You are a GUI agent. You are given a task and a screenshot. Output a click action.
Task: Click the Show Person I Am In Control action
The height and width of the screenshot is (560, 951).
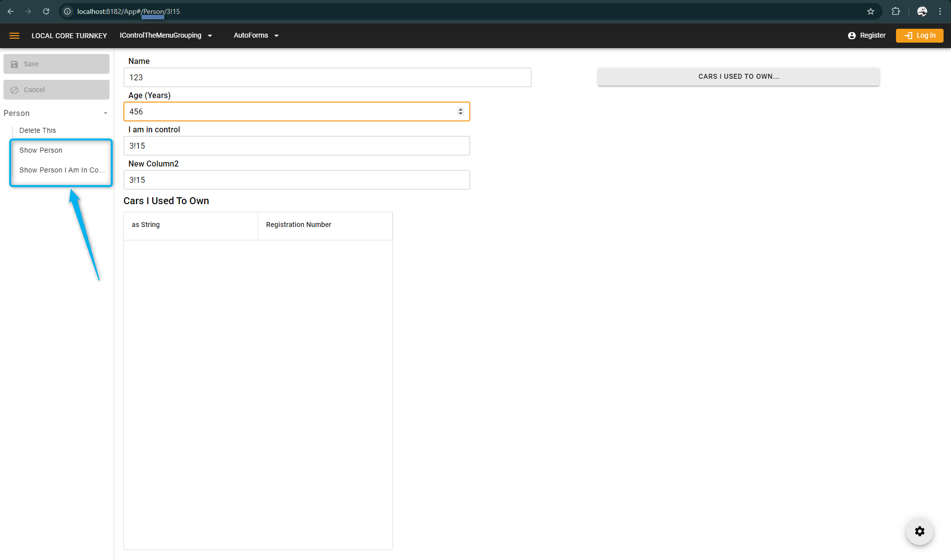[62, 170]
